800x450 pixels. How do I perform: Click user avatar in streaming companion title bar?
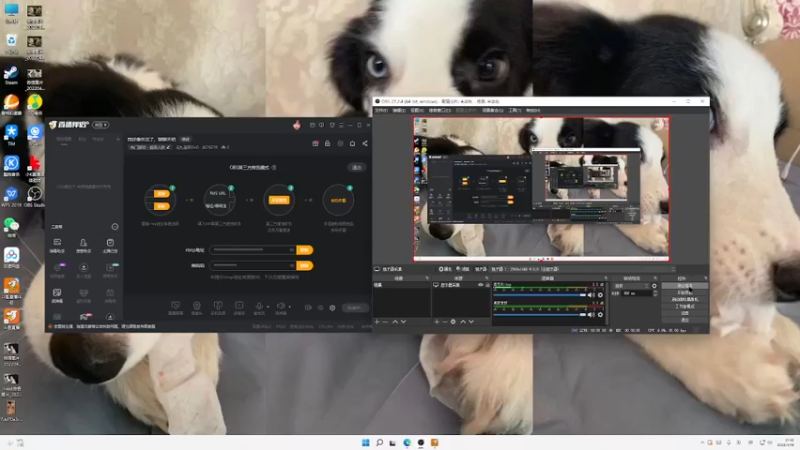(296, 125)
